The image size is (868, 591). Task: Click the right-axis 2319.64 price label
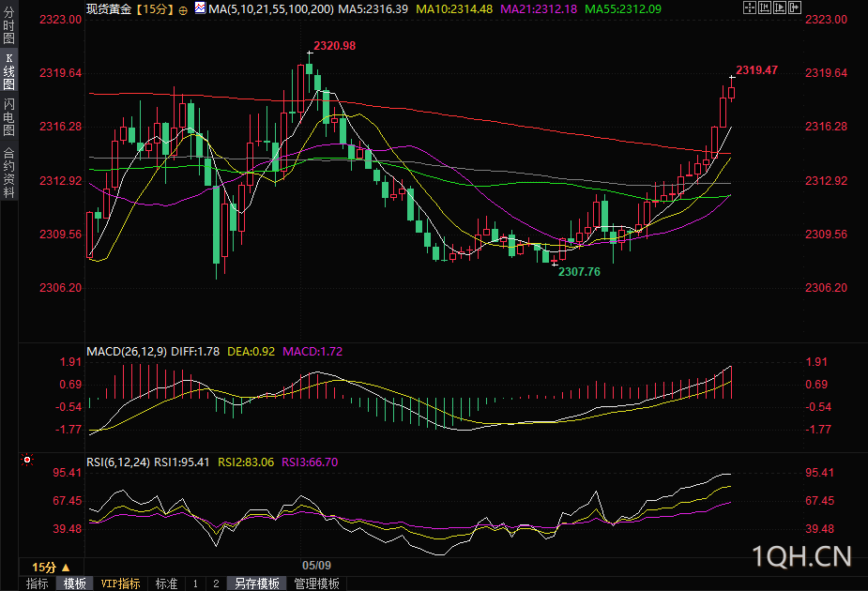pyautogui.click(x=826, y=73)
